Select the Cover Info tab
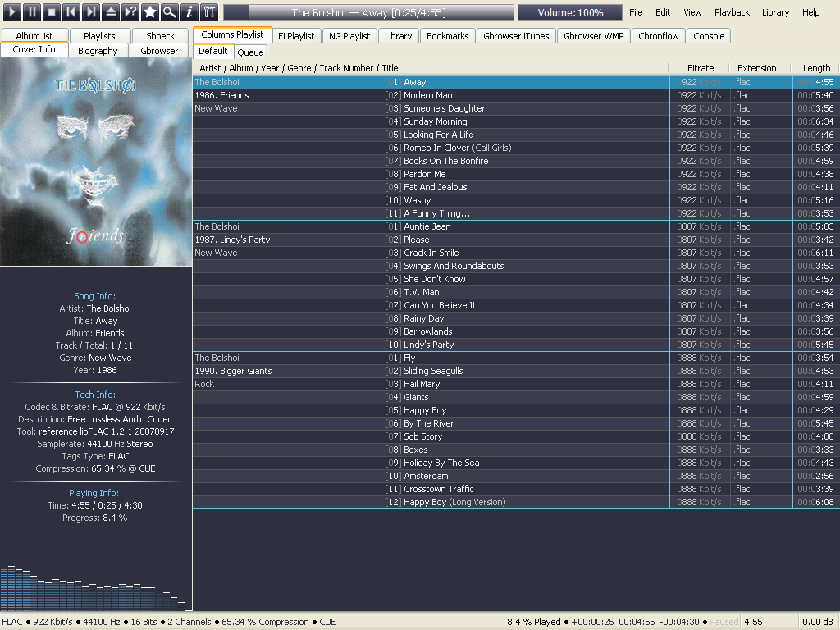The height and width of the screenshot is (630, 840). tap(34, 49)
